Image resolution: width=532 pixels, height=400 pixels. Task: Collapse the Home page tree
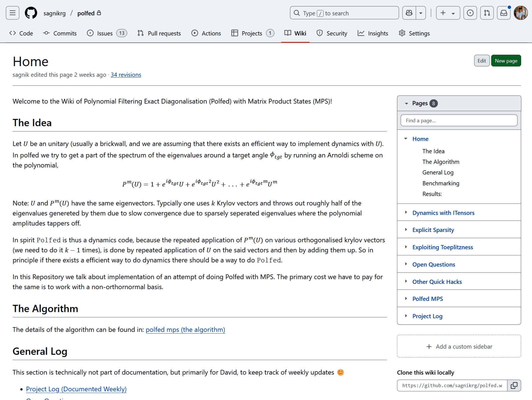click(x=406, y=139)
